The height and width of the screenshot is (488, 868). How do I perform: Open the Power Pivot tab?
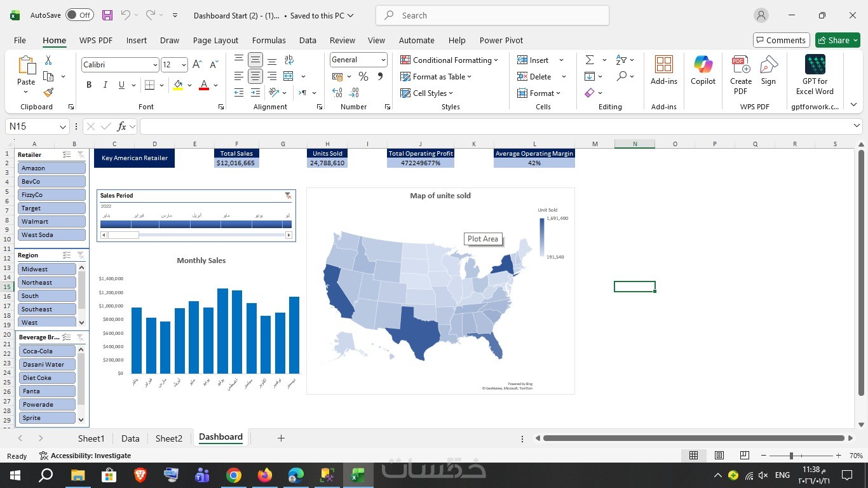coord(501,40)
